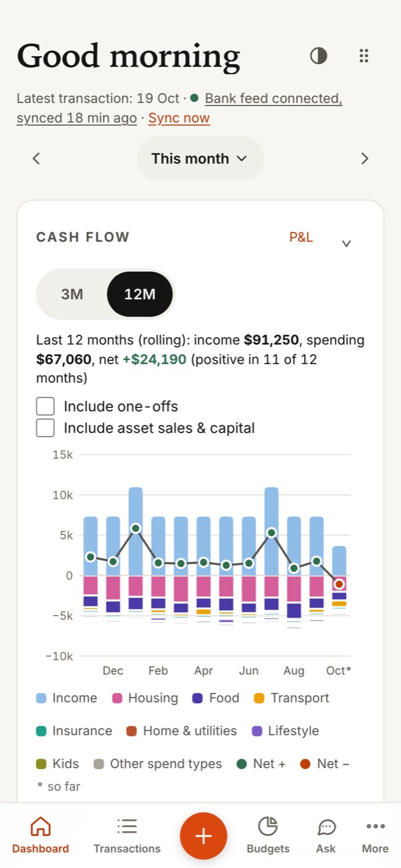
Task: Enable the Include one-offs checkbox
Action: (45, 406)
